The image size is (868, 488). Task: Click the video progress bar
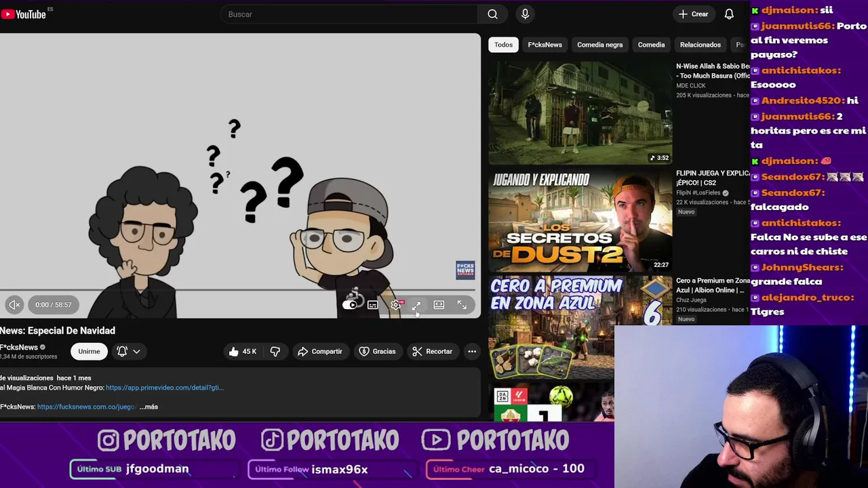pyautogui.click(x=240, y=290)
